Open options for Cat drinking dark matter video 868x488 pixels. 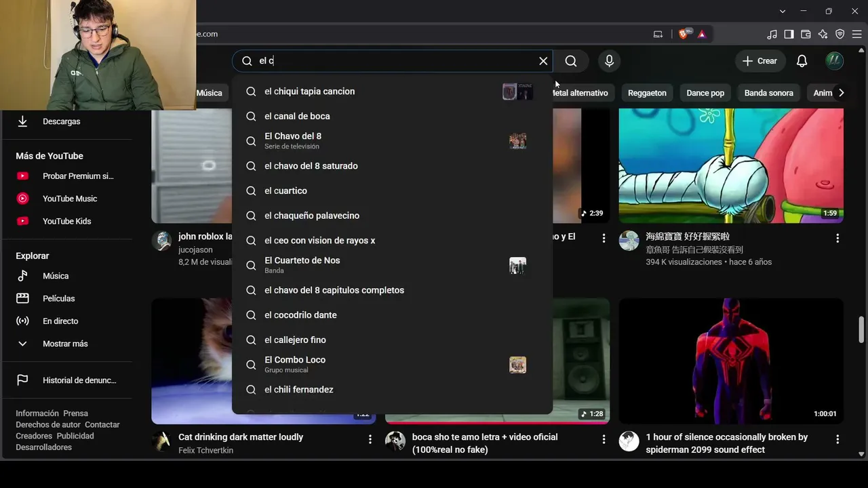370,439
